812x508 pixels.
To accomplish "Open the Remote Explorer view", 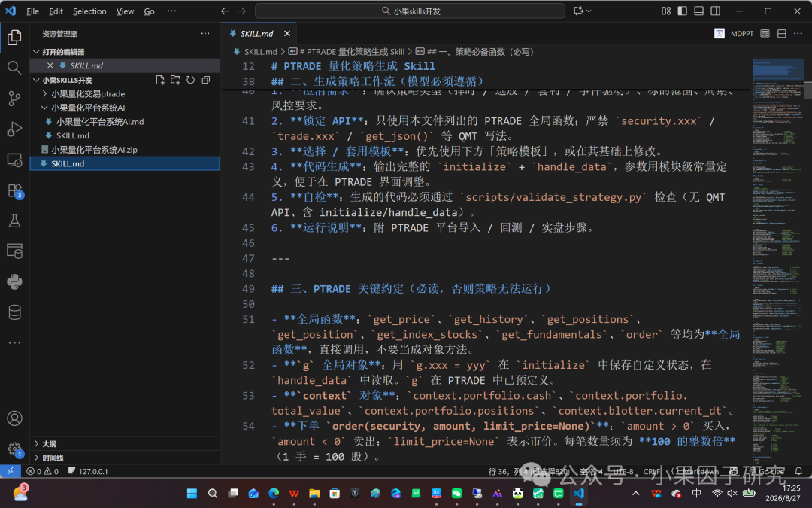I will coord(14,160).
